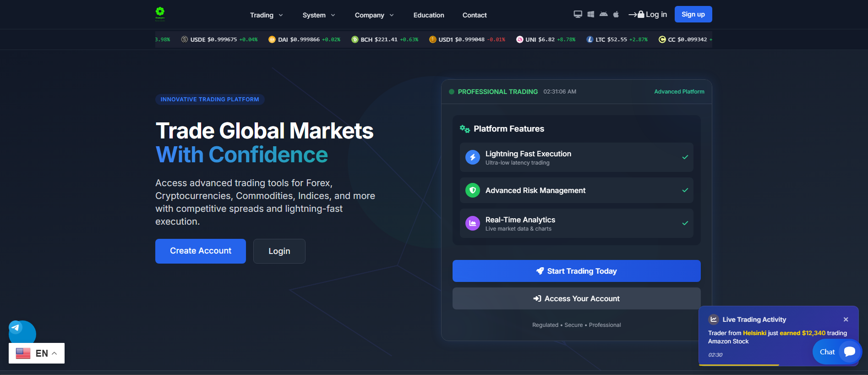
Task: Click the Start Trading Today button
Action: tap(577, 271)
